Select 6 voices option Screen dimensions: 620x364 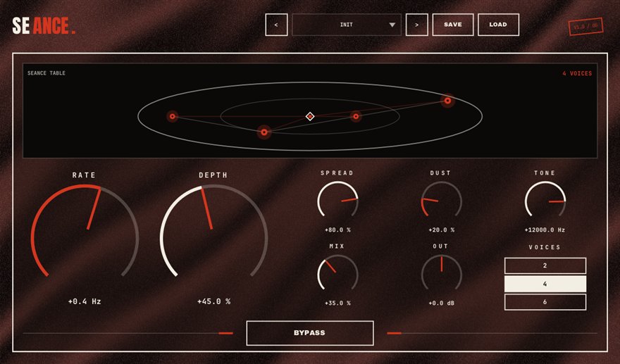click(x=545, y=302)
